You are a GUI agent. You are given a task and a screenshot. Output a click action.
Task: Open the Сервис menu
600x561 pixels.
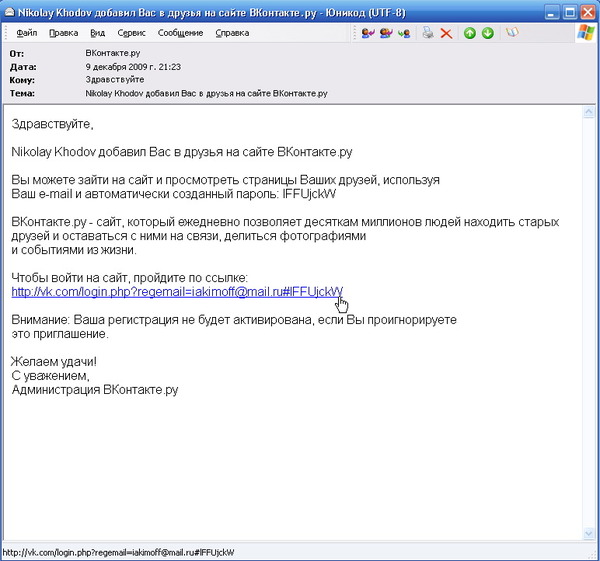(132, 33)
